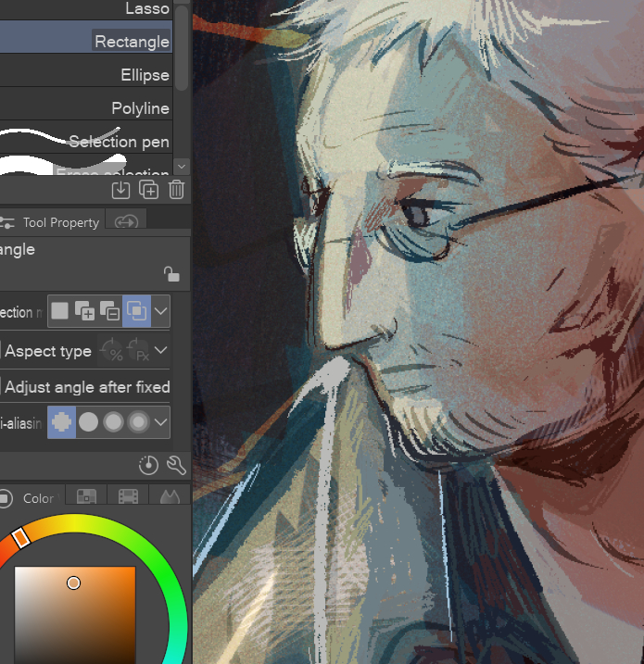Click the lock icon in Tool Property

click(170, 273)
